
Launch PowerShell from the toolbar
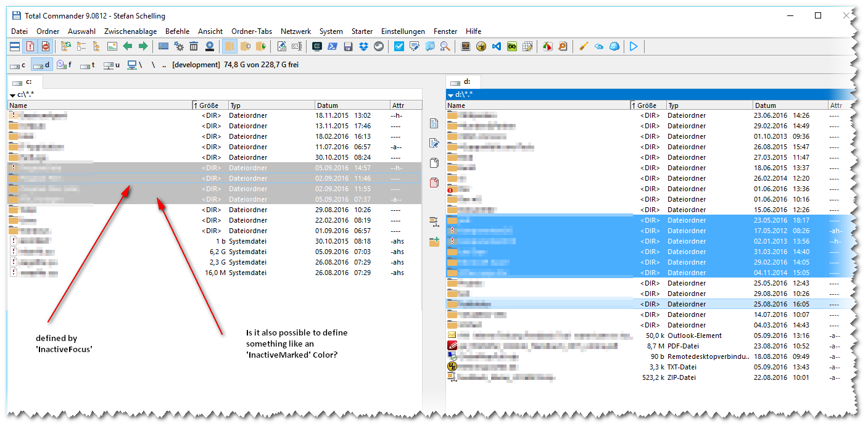pyautogui.click(x=333, y=46)
